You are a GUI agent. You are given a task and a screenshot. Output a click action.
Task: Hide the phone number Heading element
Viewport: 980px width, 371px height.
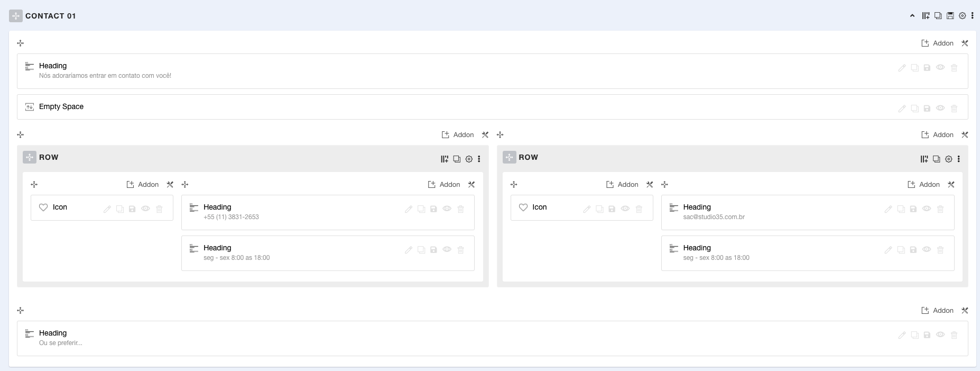point(447,209)
